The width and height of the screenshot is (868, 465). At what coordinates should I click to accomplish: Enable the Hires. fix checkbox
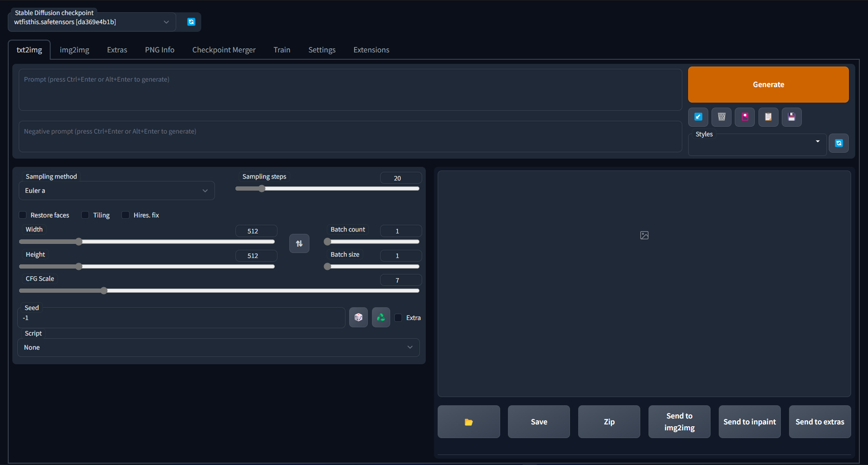[x=125, y=215]
